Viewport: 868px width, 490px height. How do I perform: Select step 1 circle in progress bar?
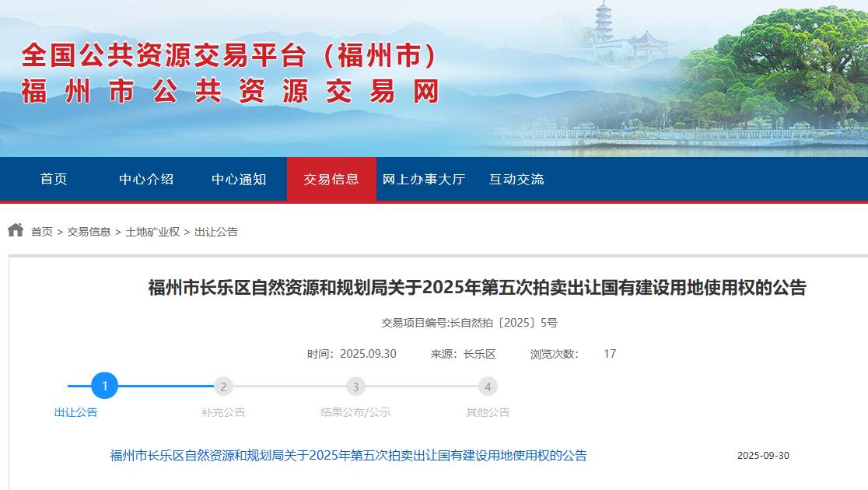point(104,386)
